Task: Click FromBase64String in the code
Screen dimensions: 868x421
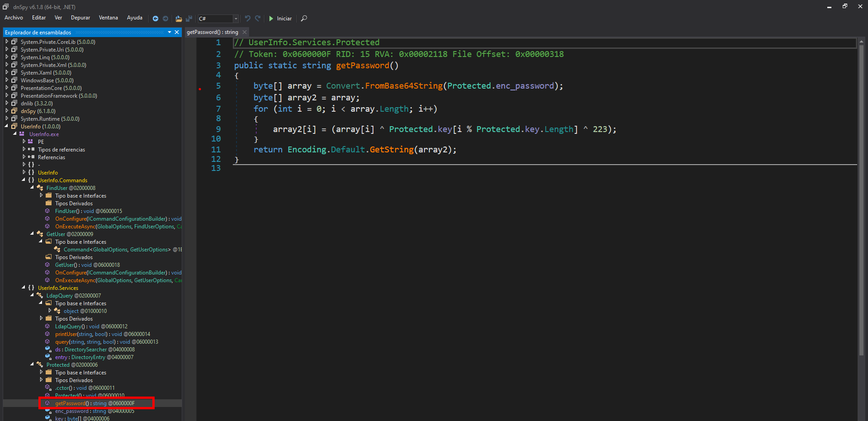Action: point(404,86)
